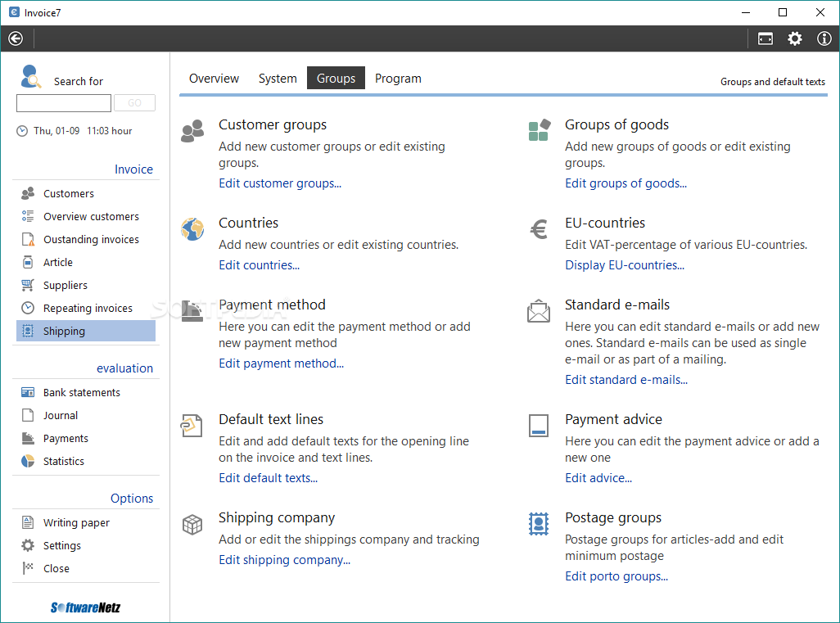
Task: Click the Postage groups heading
Action: [613, 518]
